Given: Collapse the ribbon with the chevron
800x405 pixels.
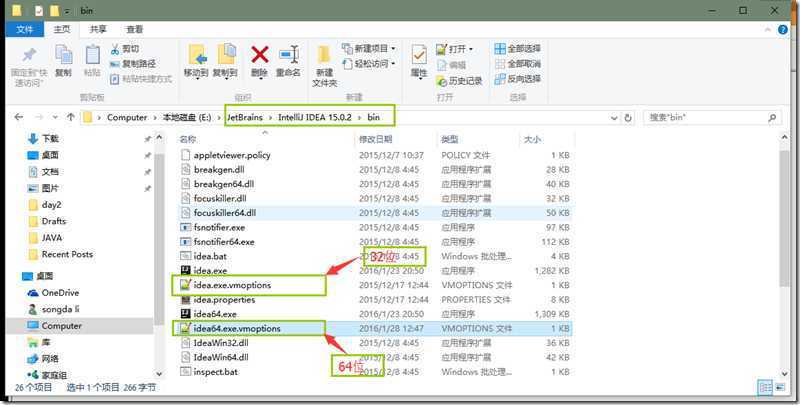Looking at the screenshot, I should pyautogui.click(x=768, y=30).
